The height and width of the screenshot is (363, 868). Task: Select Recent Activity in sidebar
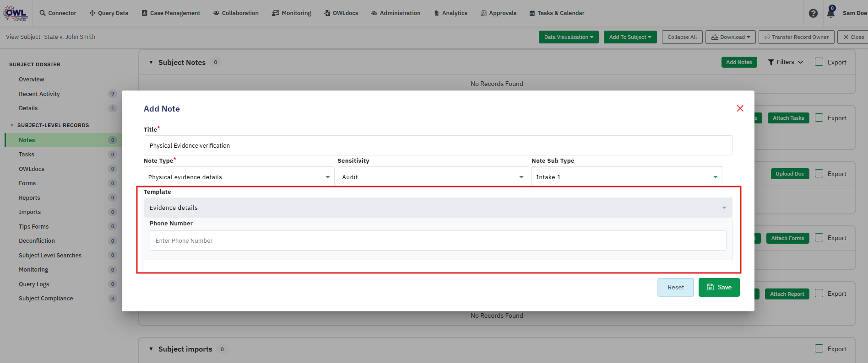39,94
